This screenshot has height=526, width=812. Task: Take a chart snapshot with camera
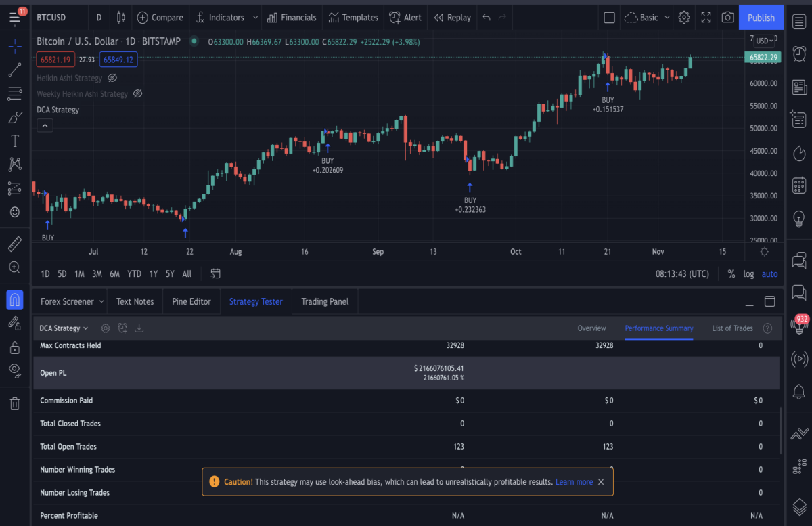point(727,18)
